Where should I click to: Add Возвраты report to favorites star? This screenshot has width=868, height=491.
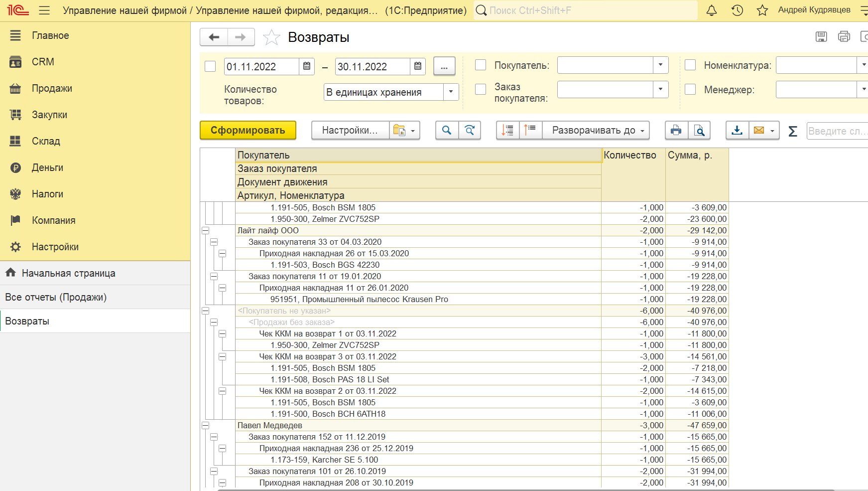click(271, 37)
